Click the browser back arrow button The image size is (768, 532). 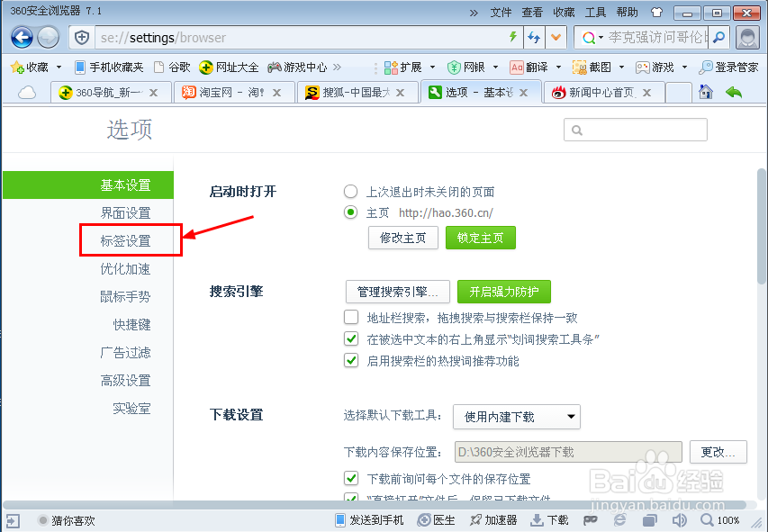point(22,37)
